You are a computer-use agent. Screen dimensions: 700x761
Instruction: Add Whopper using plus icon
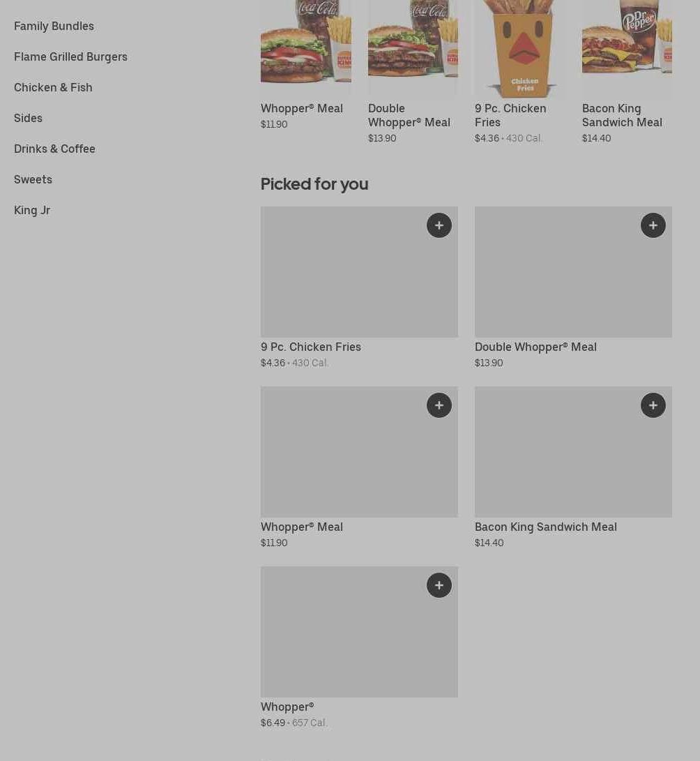point(439,585)
